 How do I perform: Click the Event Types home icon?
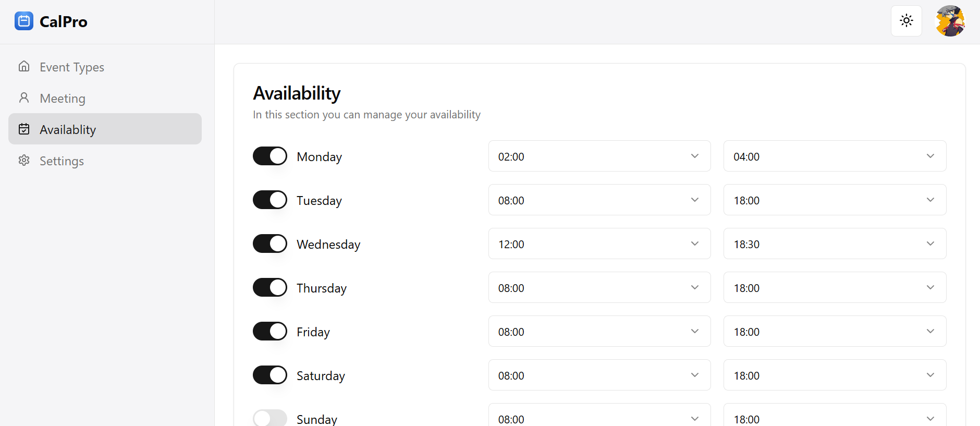point(24,66)
